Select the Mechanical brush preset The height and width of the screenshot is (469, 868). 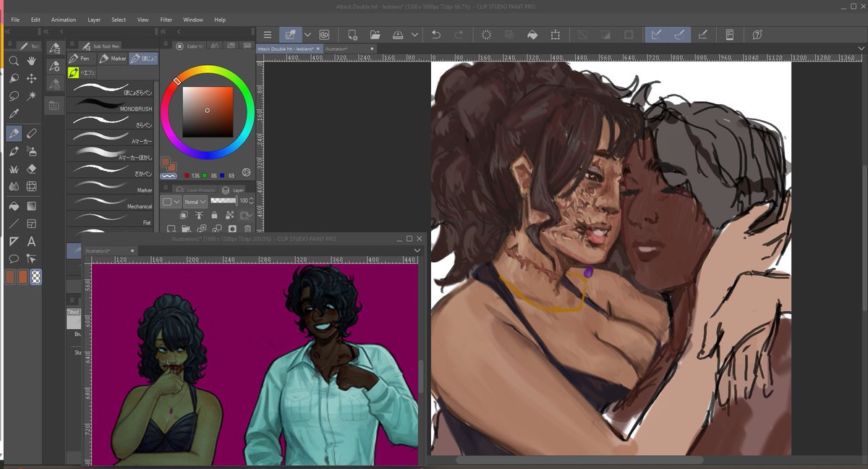(x=111, y=202)
